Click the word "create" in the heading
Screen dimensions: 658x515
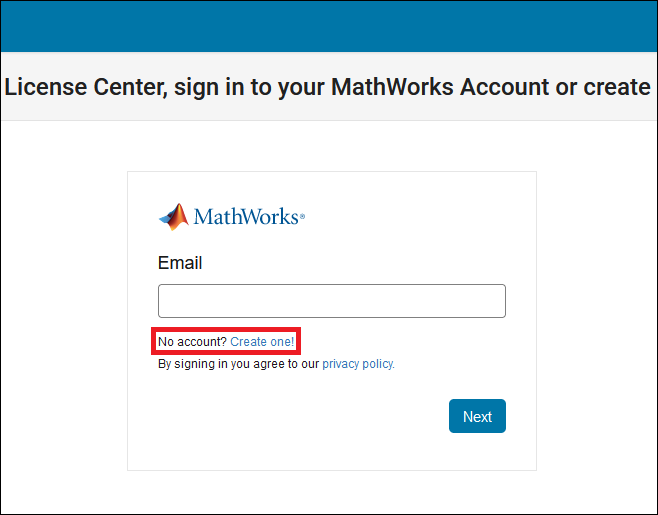click(x=617, y=87)
